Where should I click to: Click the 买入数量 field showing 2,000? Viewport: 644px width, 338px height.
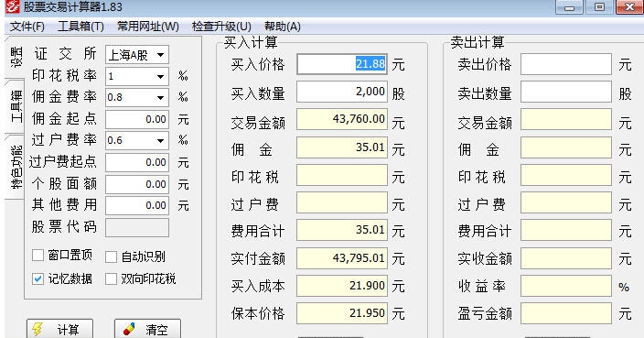pyautogui.click(x=342, y=92)
